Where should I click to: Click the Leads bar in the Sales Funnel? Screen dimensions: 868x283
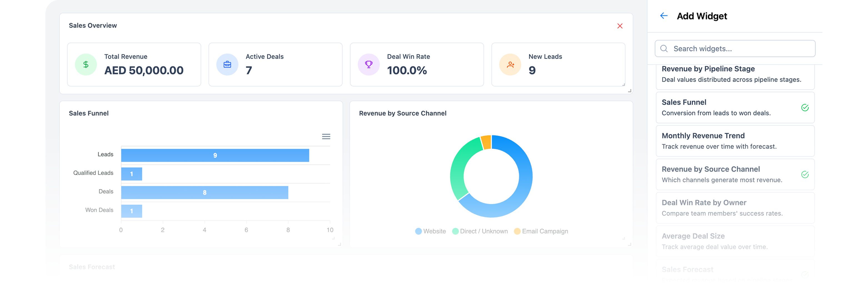pyautogui.click(x=215, y=155)
